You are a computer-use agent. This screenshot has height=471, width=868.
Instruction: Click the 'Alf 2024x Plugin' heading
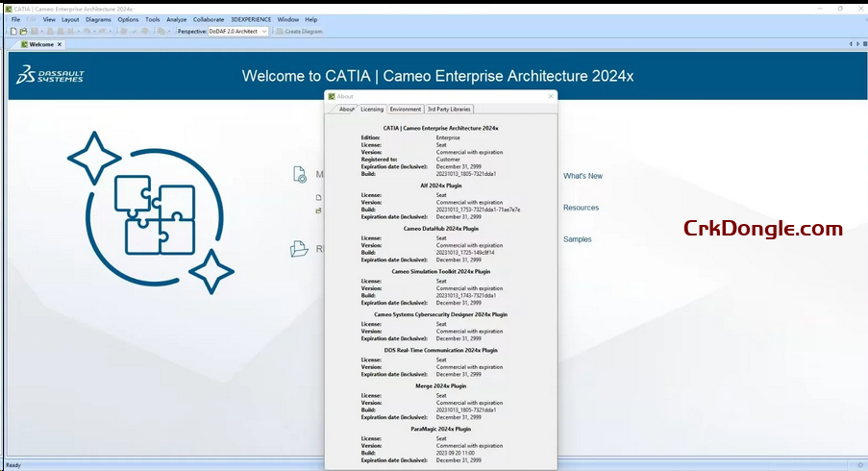(x=440, y=186)
